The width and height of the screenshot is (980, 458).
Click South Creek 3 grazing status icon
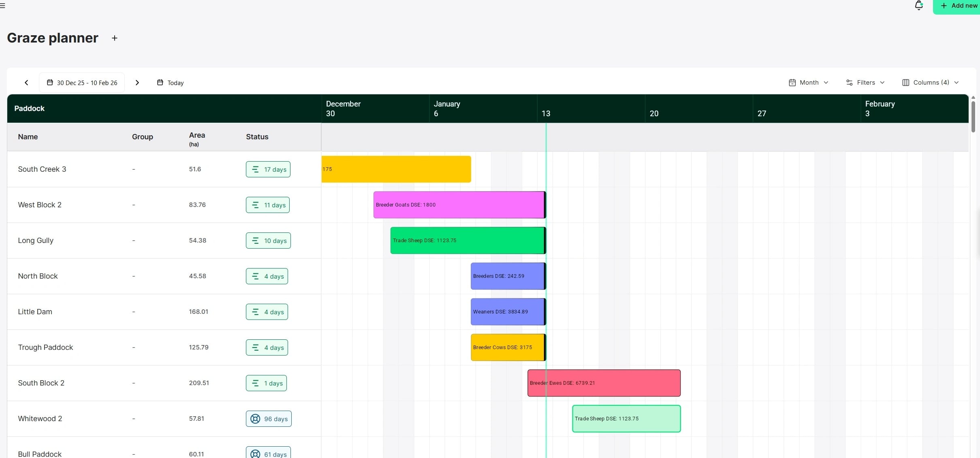pyautogui.click(x=255, y=169)
